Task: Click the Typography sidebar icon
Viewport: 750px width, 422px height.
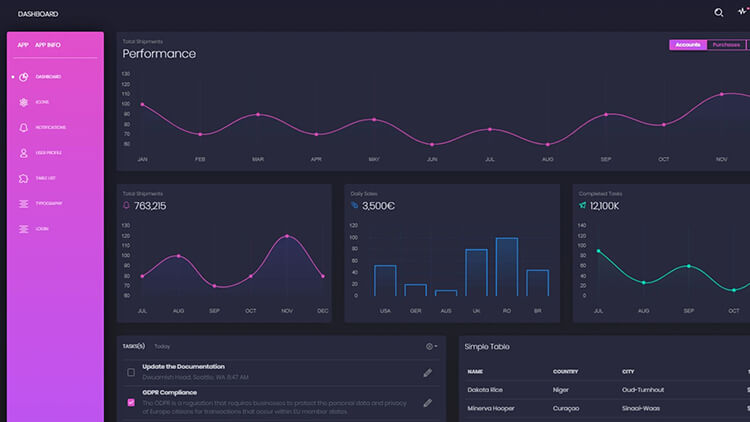Action: pos(23,204)
